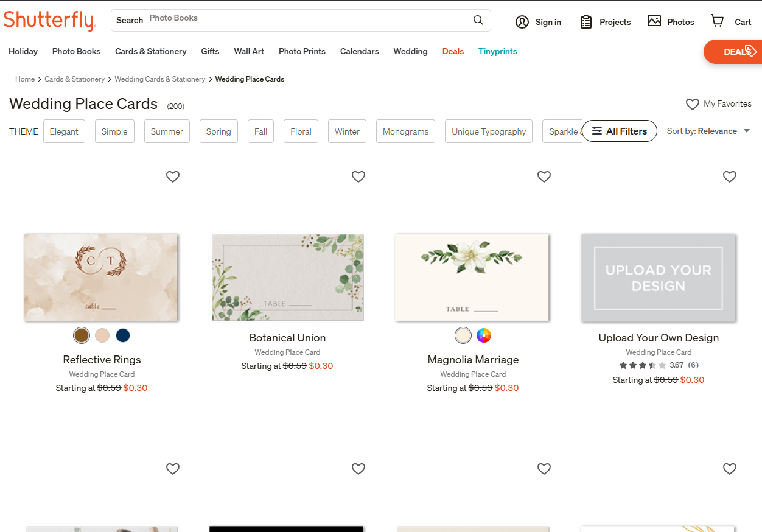Click the Sign in profile icon
This screenshot has width=762, height=532.
point(522,22)
